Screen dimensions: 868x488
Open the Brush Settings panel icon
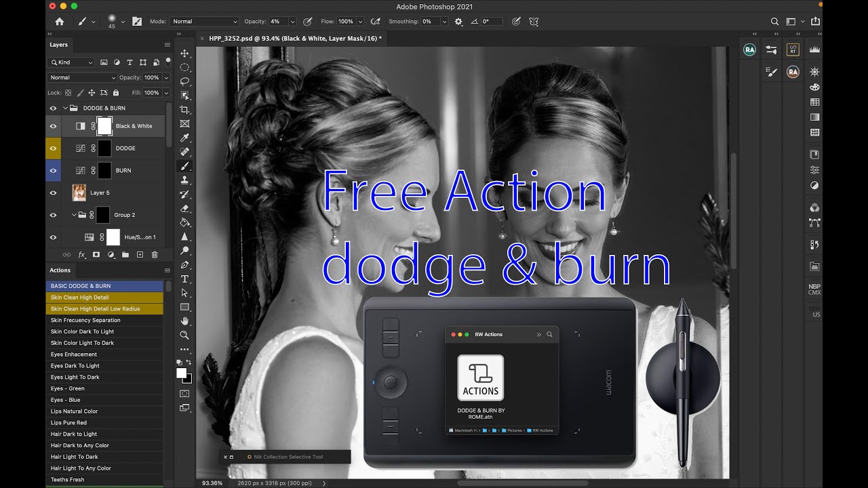tap(137, 22)
